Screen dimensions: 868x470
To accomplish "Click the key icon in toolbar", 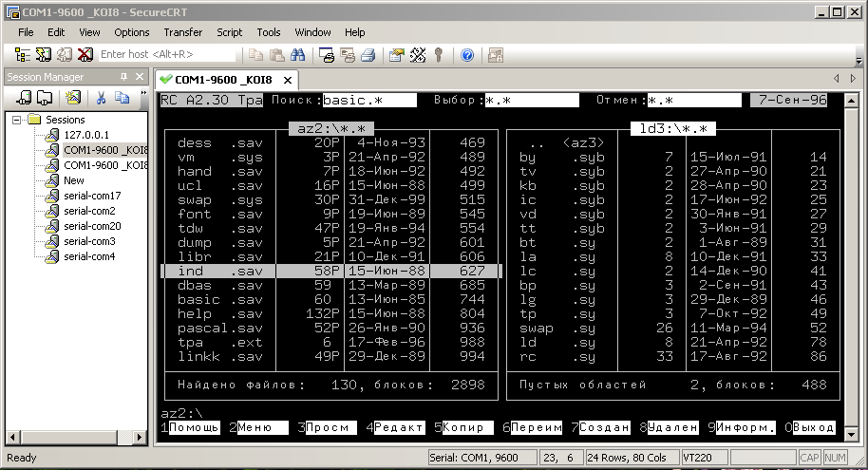I will [x=439, y=55].
